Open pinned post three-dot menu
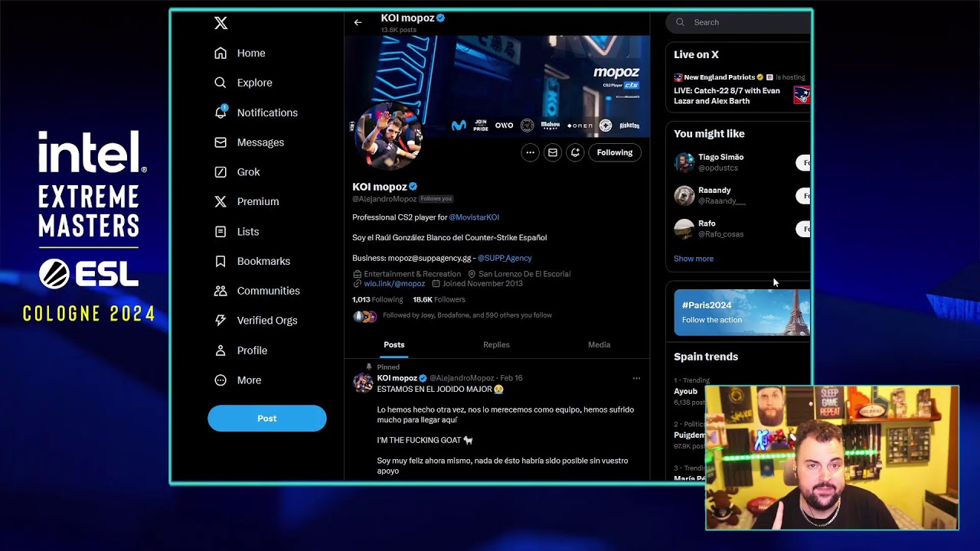 point(636,378)
